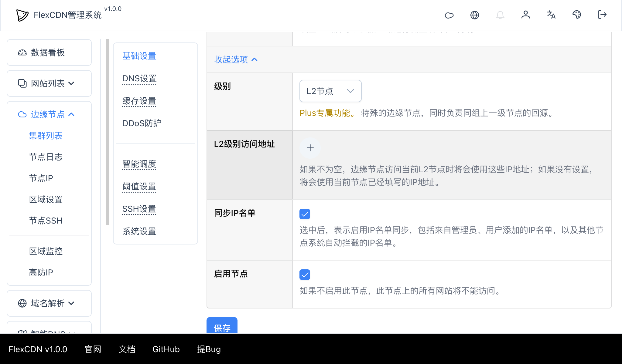This screenshot has width=622, height=364.
Task: Collapse options via 收起选项 link
Action: click(235, 59)
